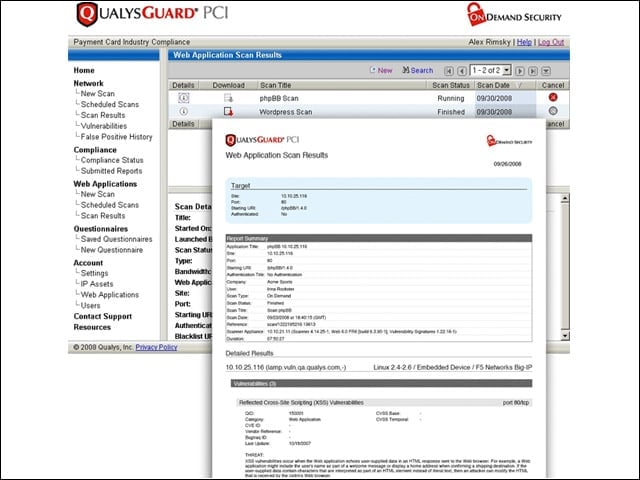
Task: Go to previous page of results
Action: click(462, 71)
